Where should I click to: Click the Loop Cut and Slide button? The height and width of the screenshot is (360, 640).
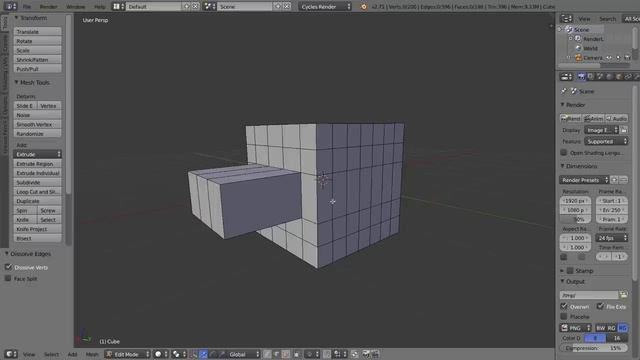click(37, 191)
